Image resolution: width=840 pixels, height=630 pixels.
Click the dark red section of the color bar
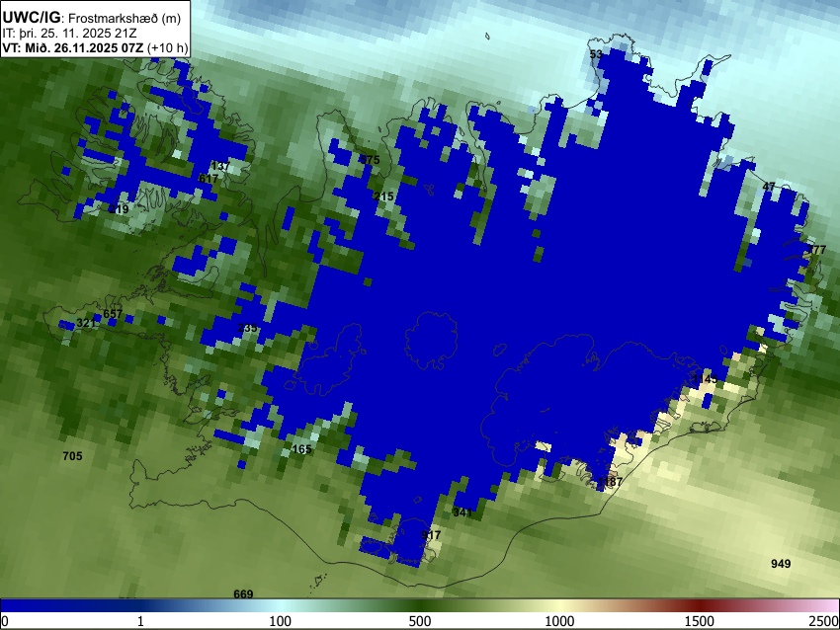[x=700, y=605]
